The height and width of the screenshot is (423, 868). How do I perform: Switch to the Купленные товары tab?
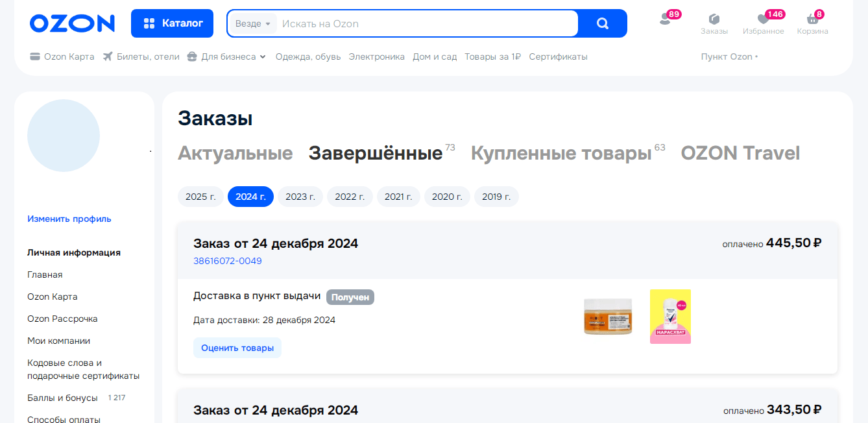[561, 153]
